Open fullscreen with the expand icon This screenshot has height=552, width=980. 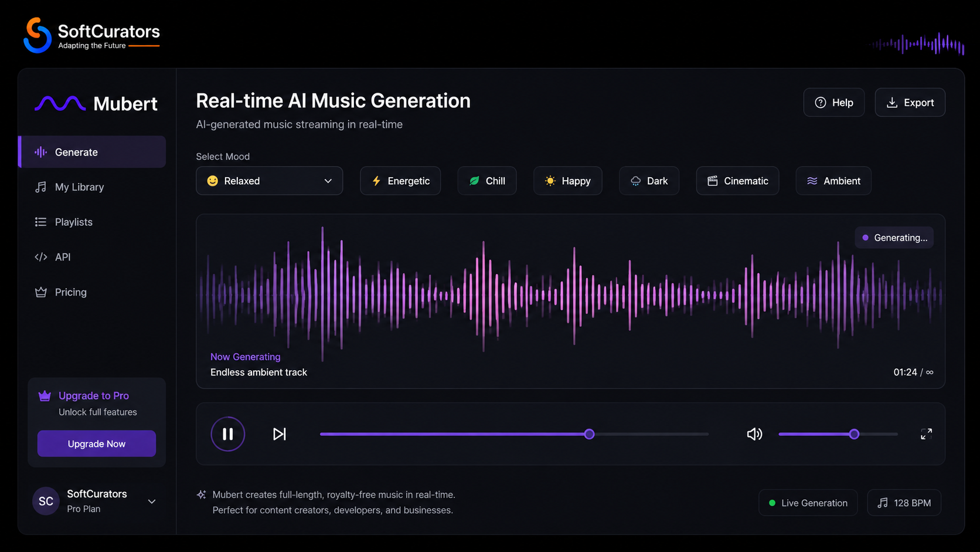[x=926, y=434]
